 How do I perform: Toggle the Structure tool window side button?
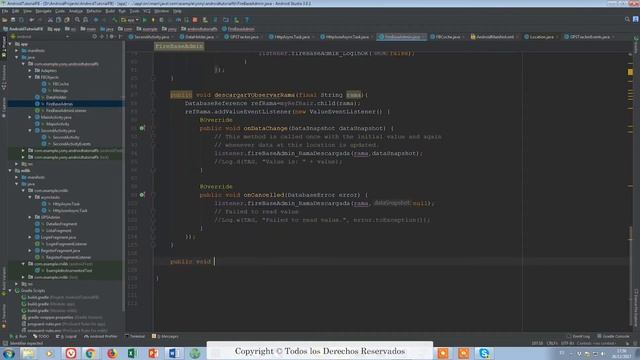4,77
